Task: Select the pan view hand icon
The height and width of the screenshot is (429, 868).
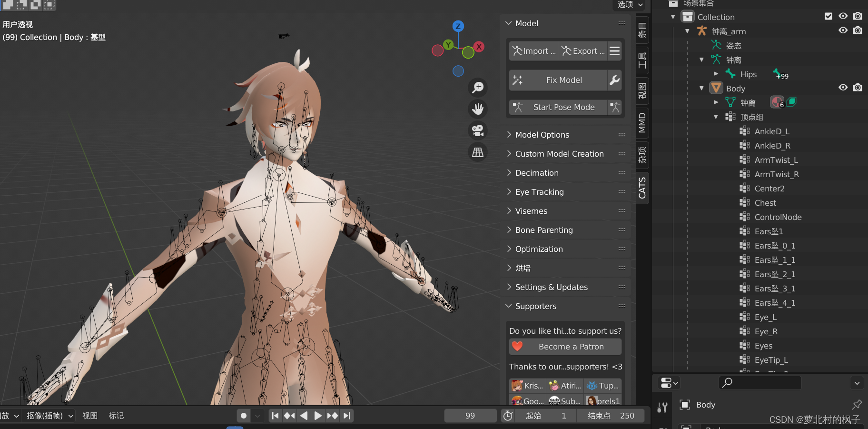Action: click(478, 109)
